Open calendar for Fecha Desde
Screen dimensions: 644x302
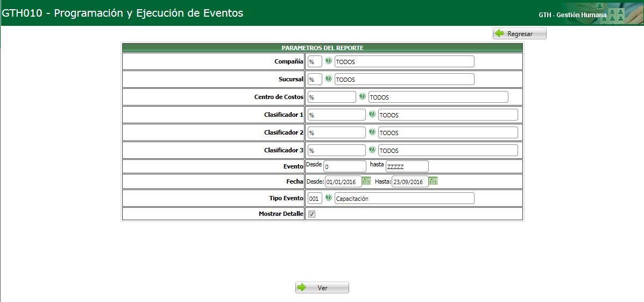[366, 180]
